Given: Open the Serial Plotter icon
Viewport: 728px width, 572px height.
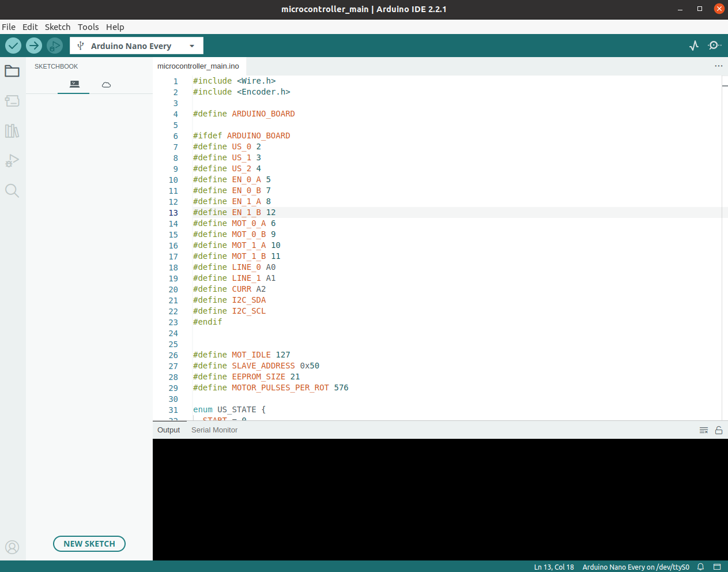Looking at the screenshot, I should tap(694, 46).
